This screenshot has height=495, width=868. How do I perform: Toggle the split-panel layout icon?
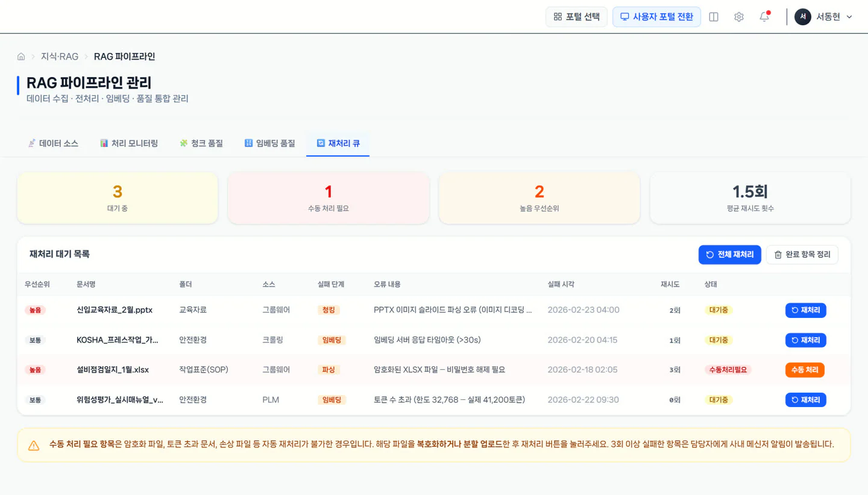[x=714, y=17]
